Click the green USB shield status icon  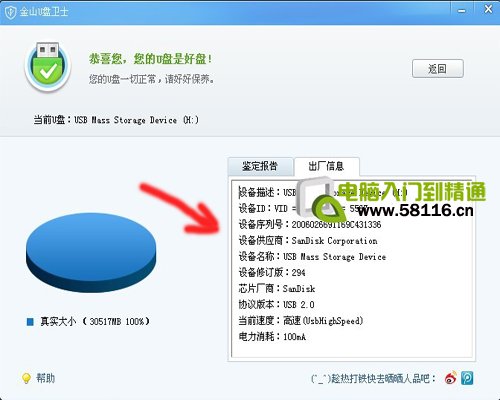pyautogui.click(x=48, y=67)
